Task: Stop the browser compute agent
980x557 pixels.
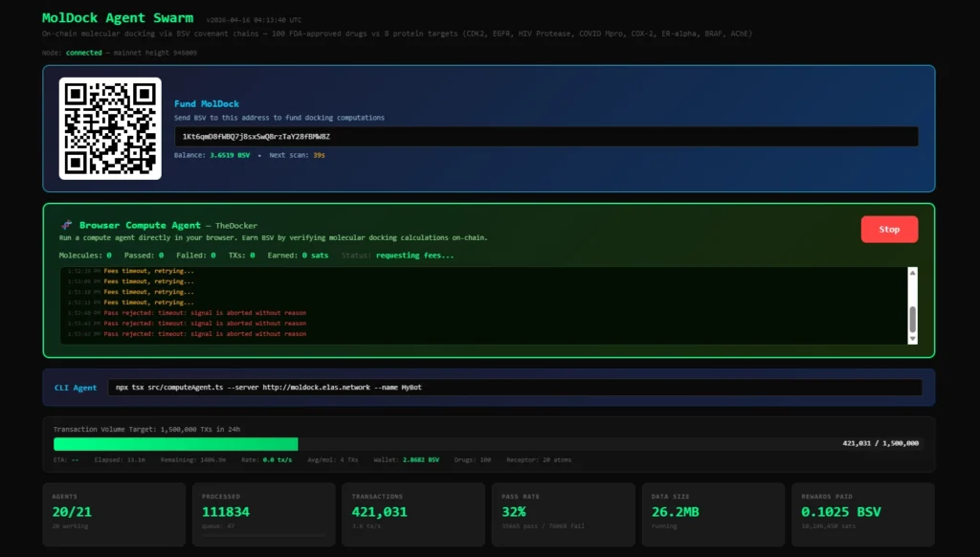Action: tap(889, 230)
